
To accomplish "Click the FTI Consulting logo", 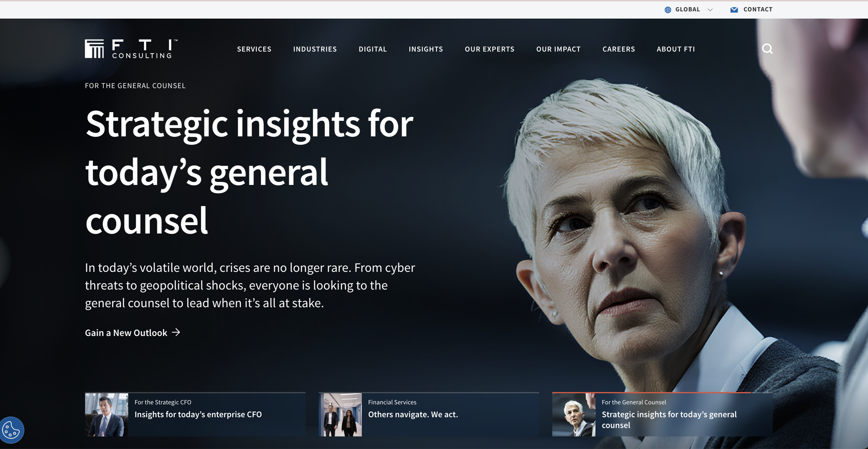I will (x=131, y=49).
